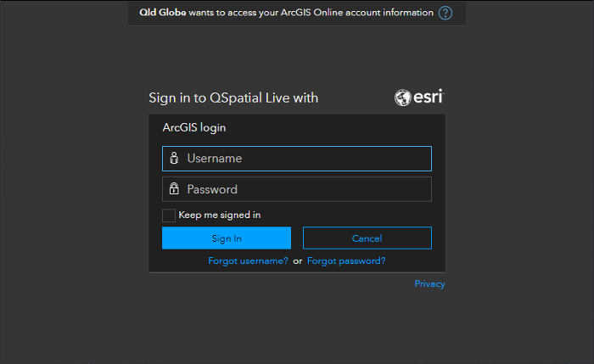Click the dark login panel background

[x=339, y=129]
